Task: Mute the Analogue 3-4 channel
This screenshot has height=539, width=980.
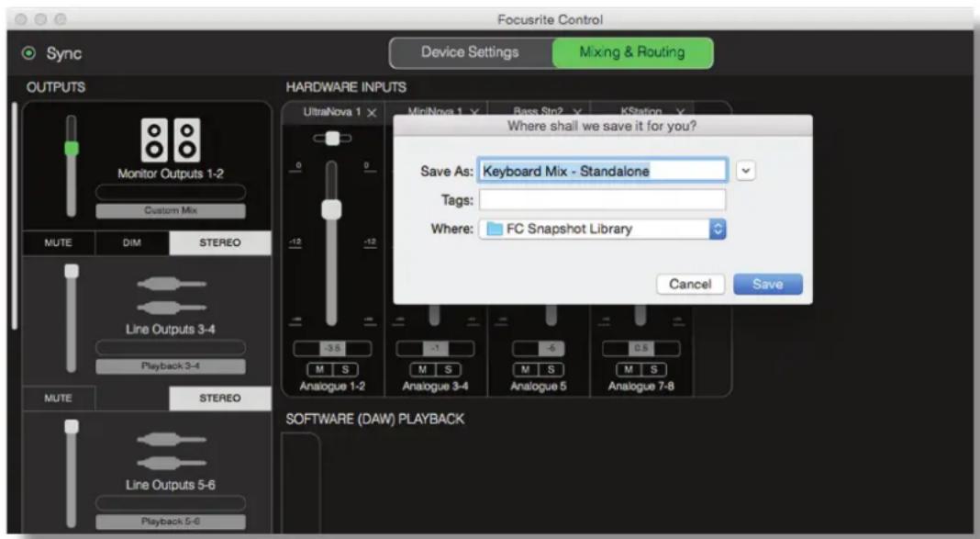Action: pos(422,369)
